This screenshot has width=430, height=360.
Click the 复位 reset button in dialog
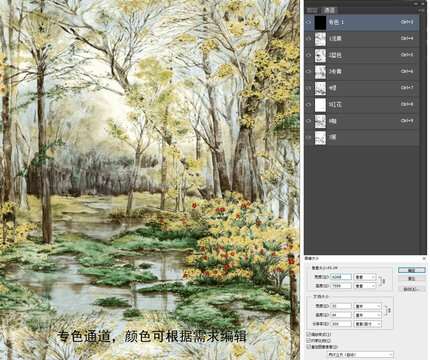(x=412, y=279)
